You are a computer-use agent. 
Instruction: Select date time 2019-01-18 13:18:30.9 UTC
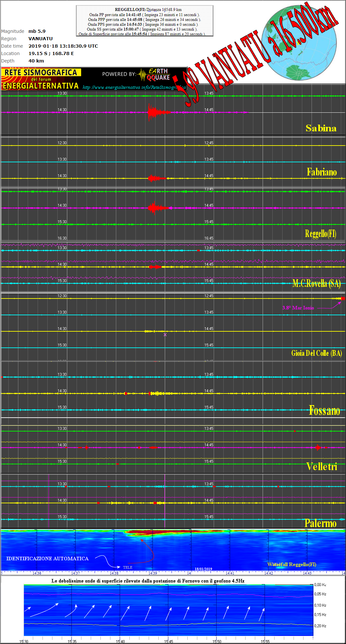[x=63, y=46]
